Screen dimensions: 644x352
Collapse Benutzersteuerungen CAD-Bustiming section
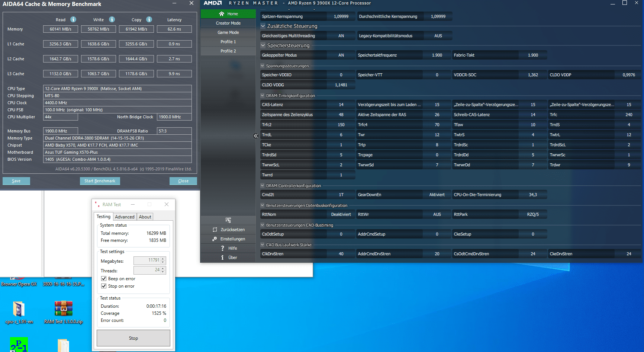click(263, 225)
